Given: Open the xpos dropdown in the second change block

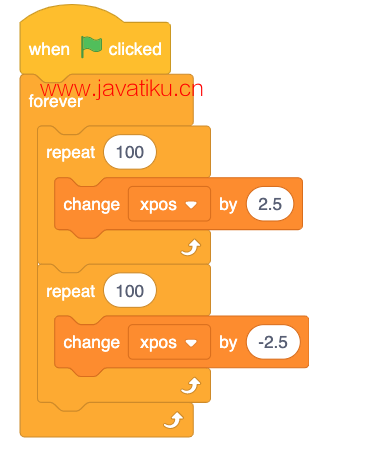Looking at the screenshot, I should pos(169,342).
